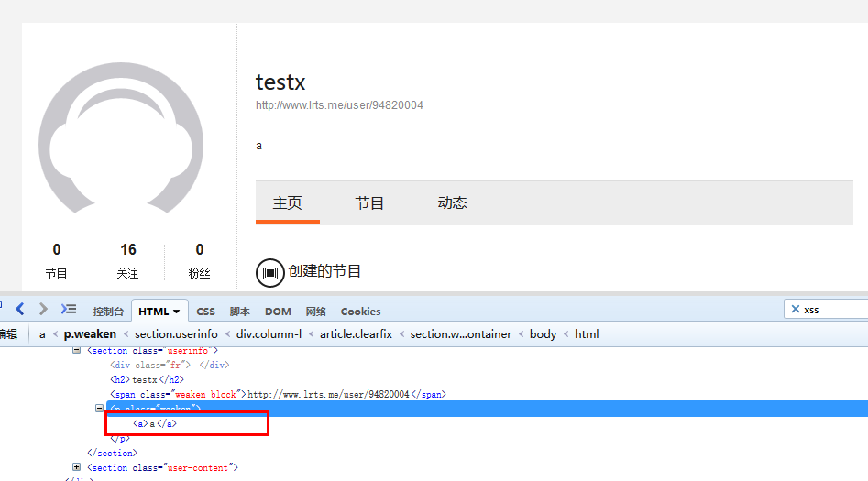Click the testx username heading
Screen dimensions: 868x481
[280, 82]
